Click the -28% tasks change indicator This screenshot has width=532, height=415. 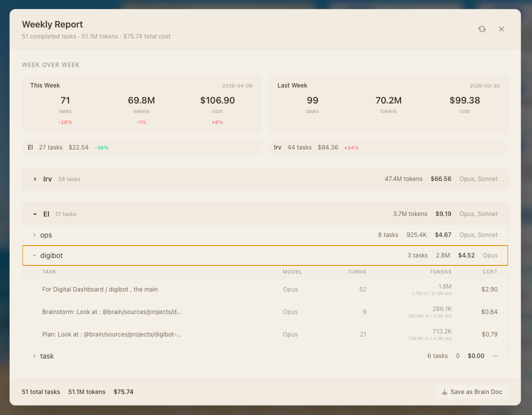pyautogui.click(x=65, y=122)
